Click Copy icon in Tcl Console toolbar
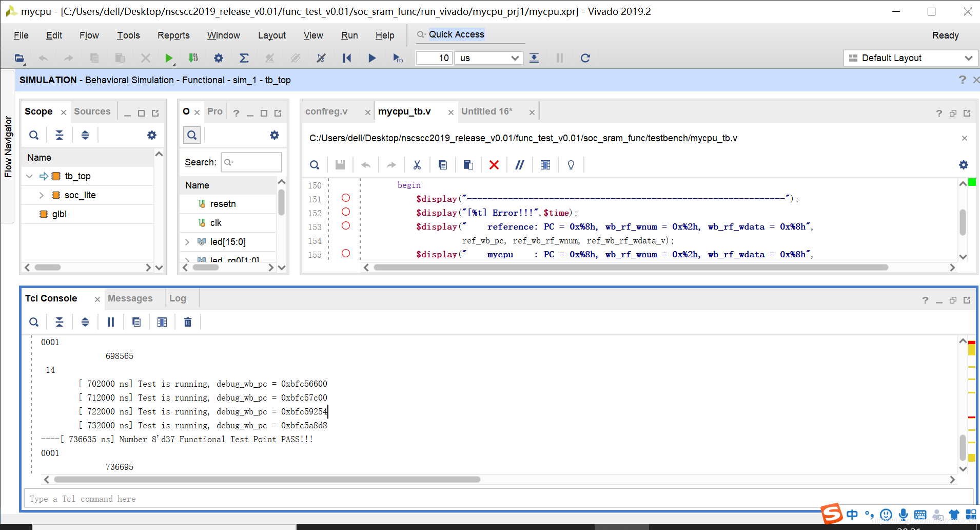Image resolution: width=980 pixels, height=530 pixels. coord(136,322)
